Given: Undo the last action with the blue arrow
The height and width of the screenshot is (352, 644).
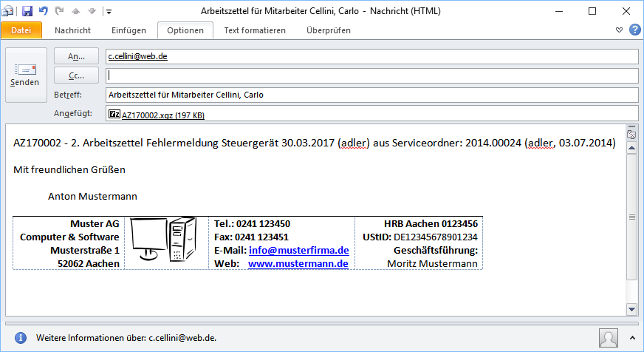Looking at the screenshot, I should coord(43,11).
